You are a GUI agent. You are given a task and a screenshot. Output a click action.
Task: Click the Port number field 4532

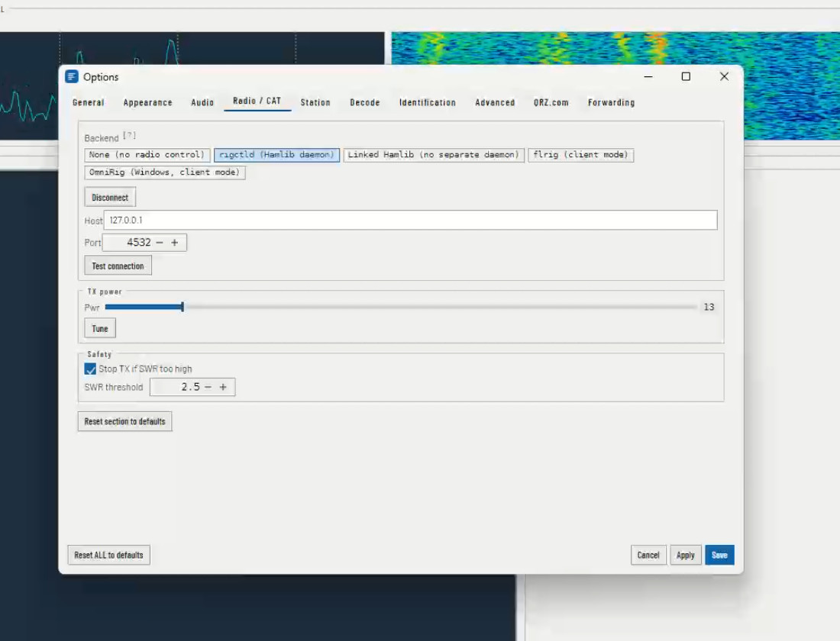point(139,243)
